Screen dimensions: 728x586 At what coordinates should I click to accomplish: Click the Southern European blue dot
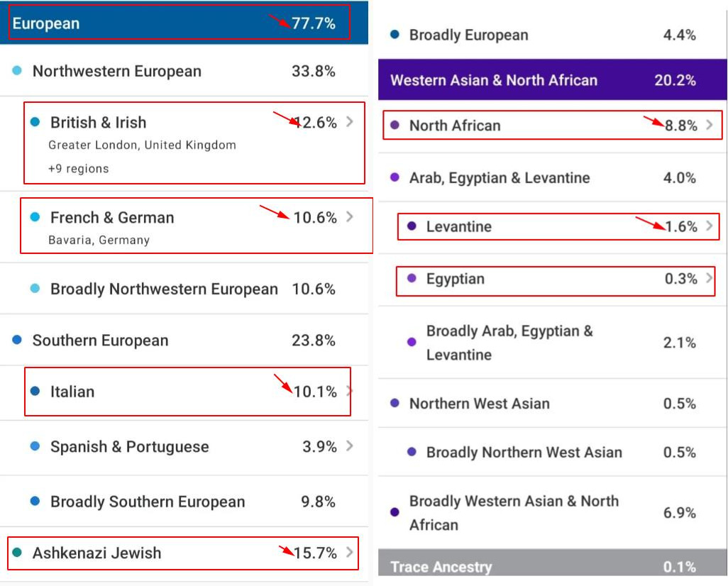18,341
